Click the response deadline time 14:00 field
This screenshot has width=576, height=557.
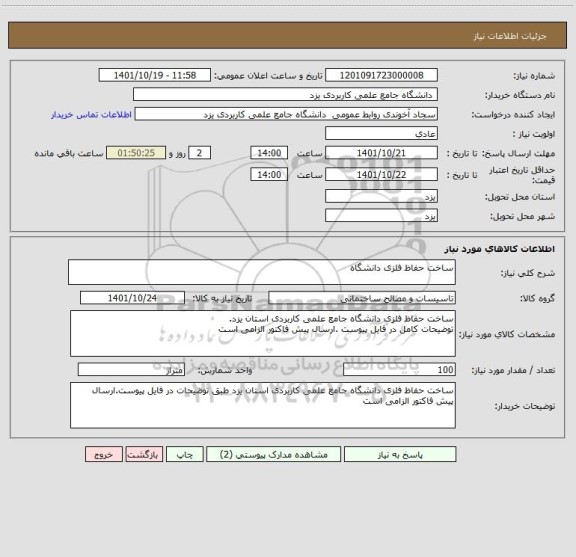tap(269, 153)
